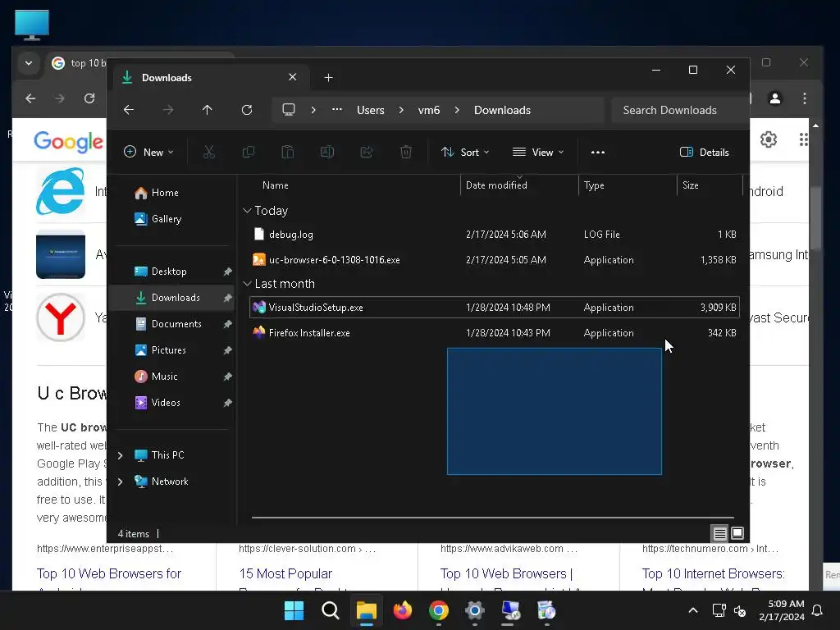Open the Sort dropdown
The image size is (840, 630).
click(x=465, y=152)
